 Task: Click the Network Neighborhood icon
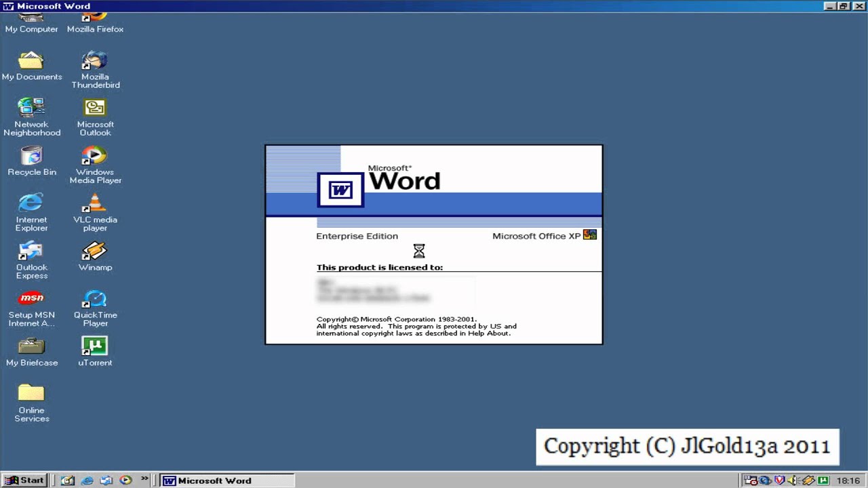coord(31,117)
